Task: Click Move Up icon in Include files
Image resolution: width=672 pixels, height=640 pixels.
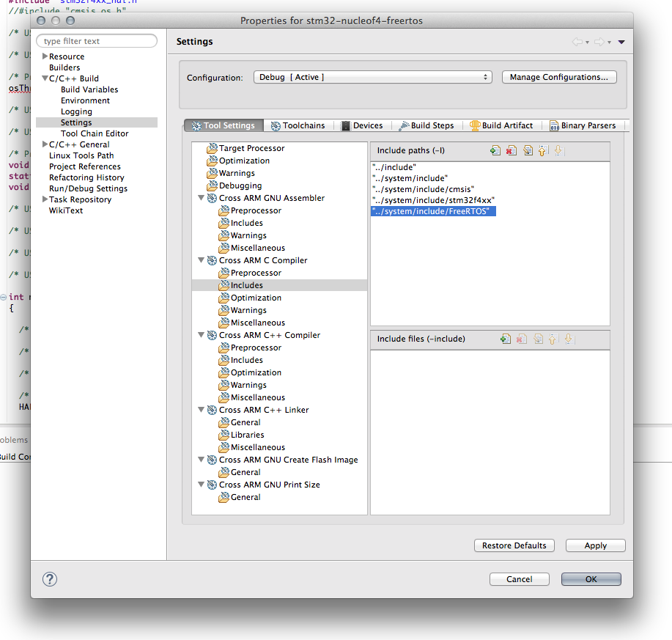Action: coord(553,339)
